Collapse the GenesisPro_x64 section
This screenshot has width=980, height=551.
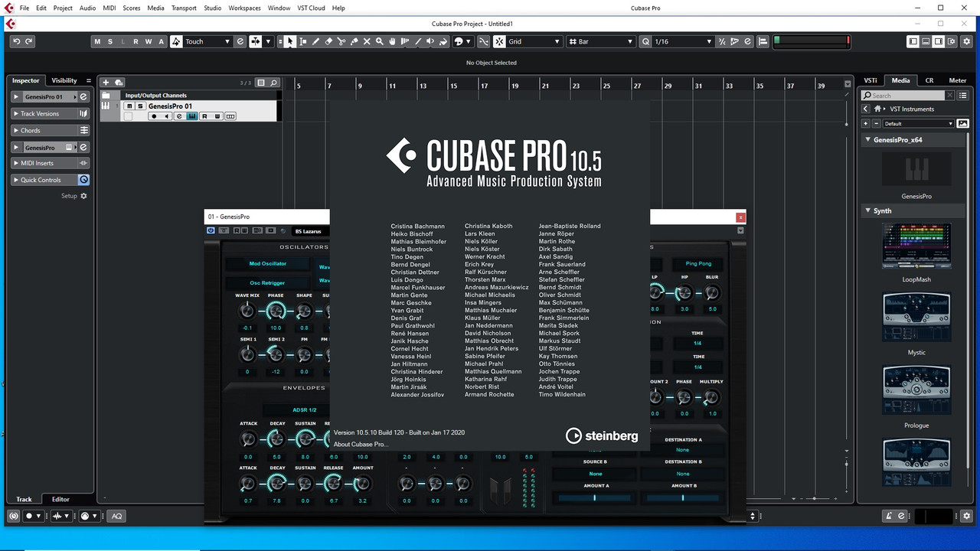click(x=867, y=140)
